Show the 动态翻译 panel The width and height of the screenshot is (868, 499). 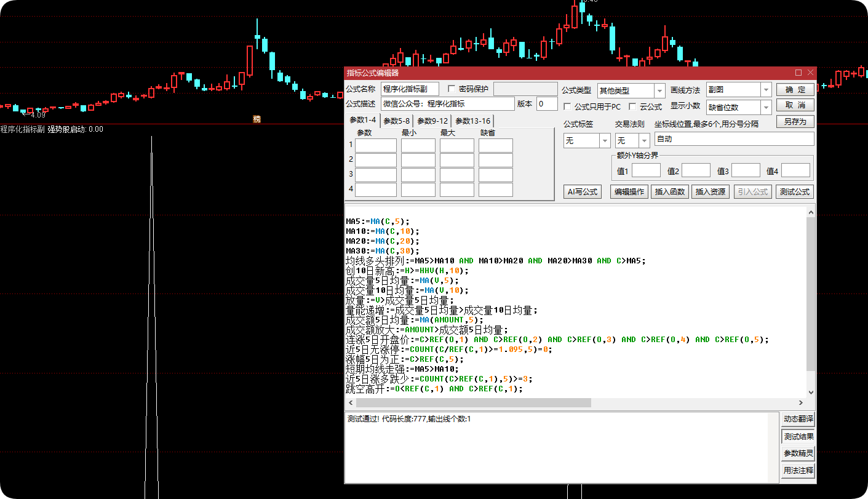pyautogui.click(x=798, y=419)
